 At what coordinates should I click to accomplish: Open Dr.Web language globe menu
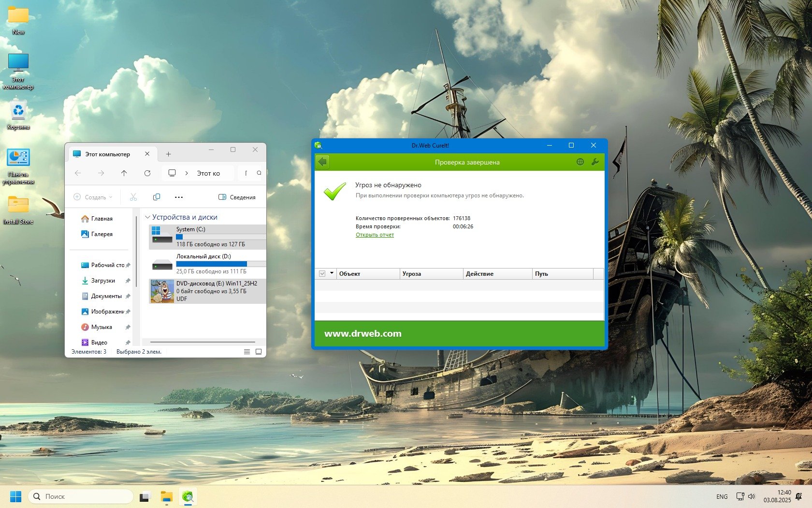click(580, 162)
